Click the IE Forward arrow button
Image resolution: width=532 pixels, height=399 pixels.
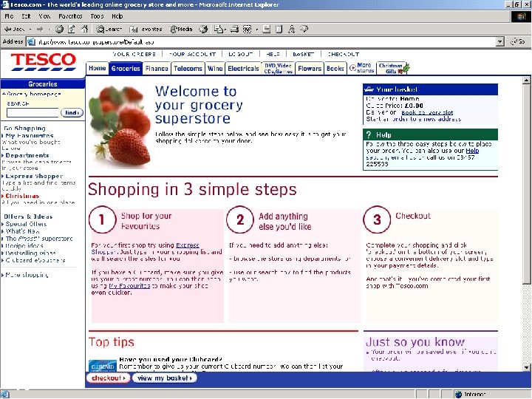click(40, 29)
